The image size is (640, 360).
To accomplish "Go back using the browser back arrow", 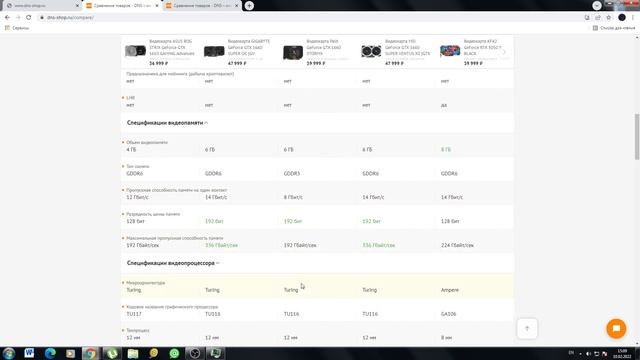I will (7, 18).
